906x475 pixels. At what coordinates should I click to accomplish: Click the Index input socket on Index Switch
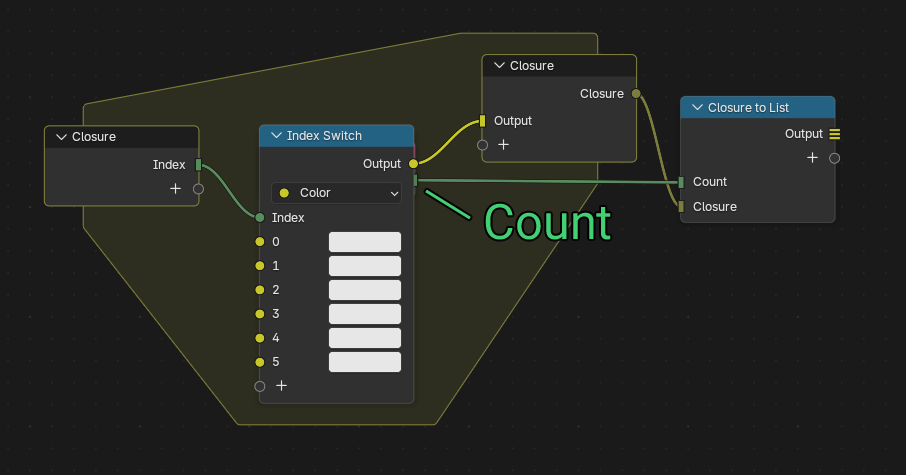[x=260, y=218]
